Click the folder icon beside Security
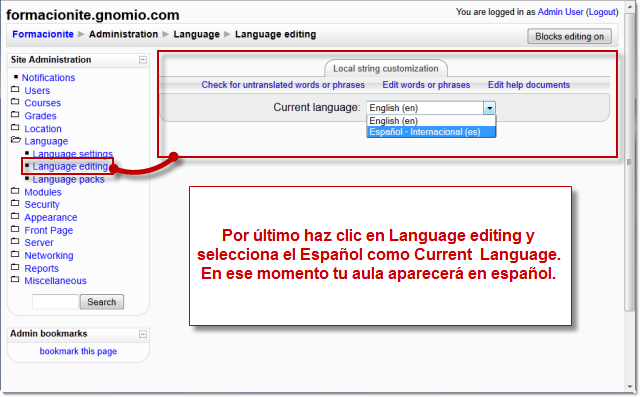The height and width of the screenshot is (397, 640). [15, 204]
